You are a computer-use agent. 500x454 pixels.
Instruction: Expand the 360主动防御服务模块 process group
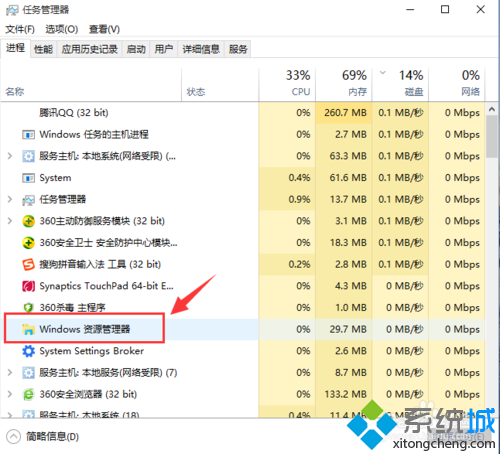(x=10, y=221)
